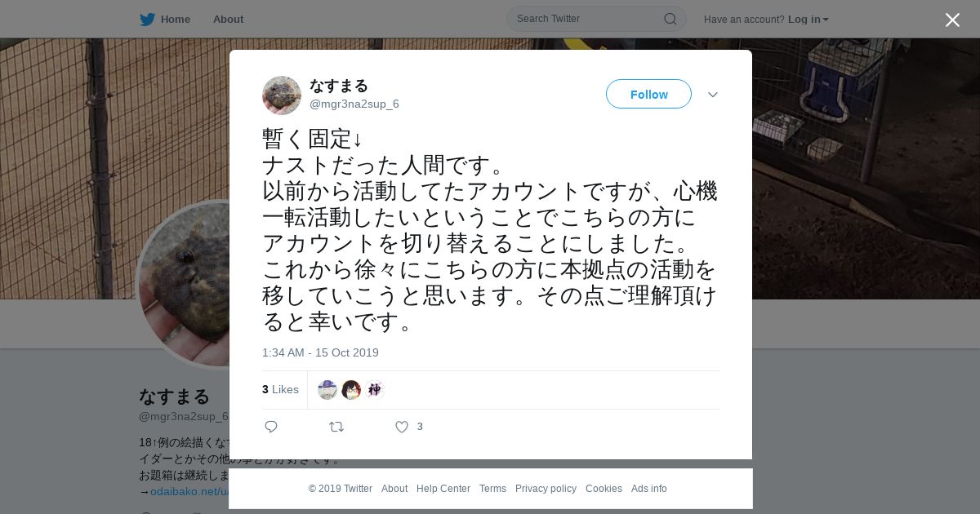
Task: Open the About menu item
Action: pyautogui.click(x=228, y=19)
